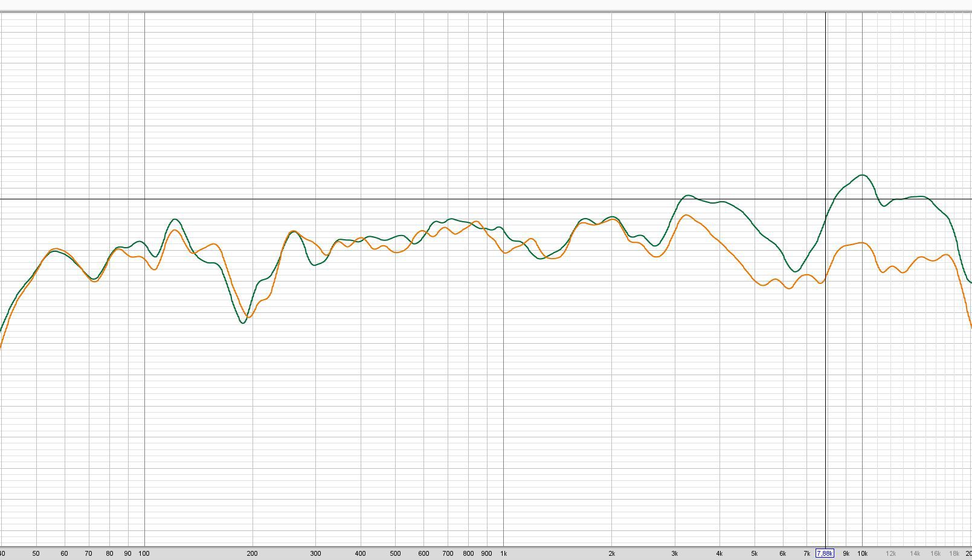This screenshot has height=560, width=972.
Task: Click the greyed 18k axis label
Action: pyautogui.click(x=954, y=553)
